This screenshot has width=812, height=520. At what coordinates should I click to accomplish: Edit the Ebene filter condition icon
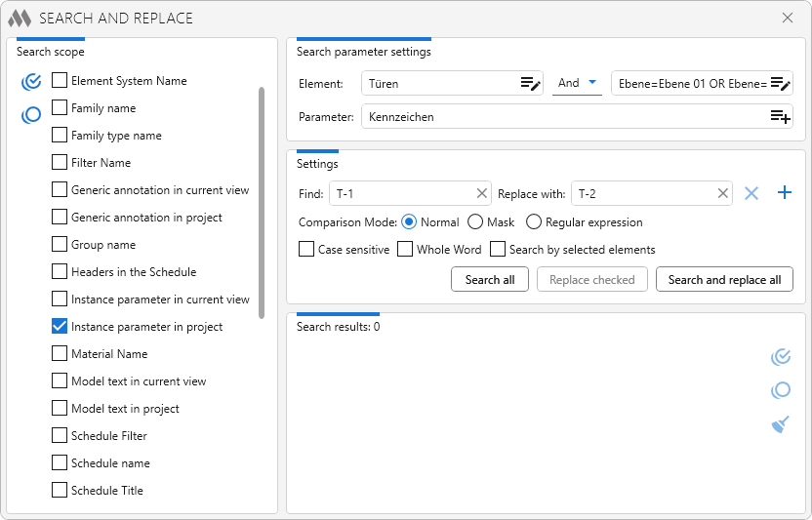[x=781, y=83]
